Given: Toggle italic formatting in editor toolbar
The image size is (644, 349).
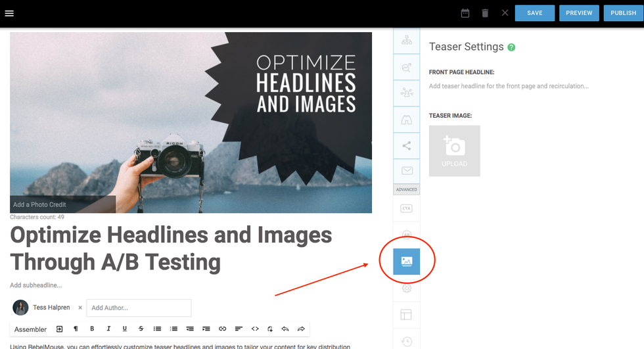Looking at the screenshot, I should click(108, 329).
